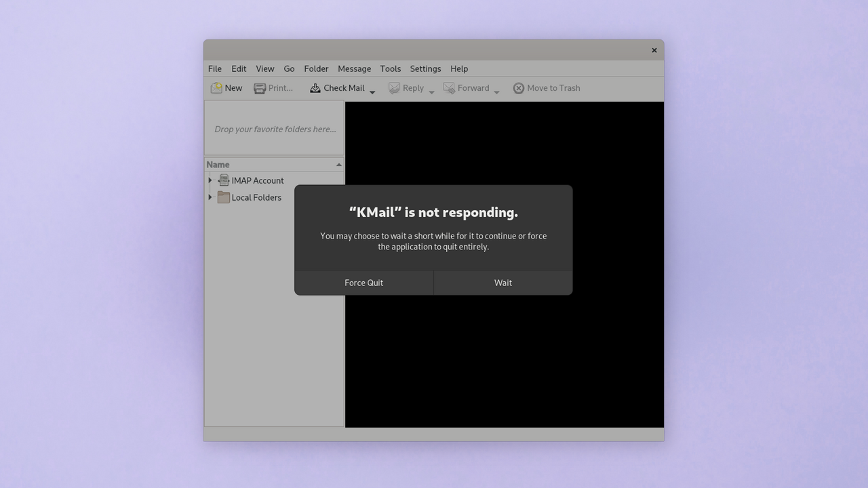Viewport: 868px width, 488px height.
Task: Click the New message icon
Action: coord(216,88)
